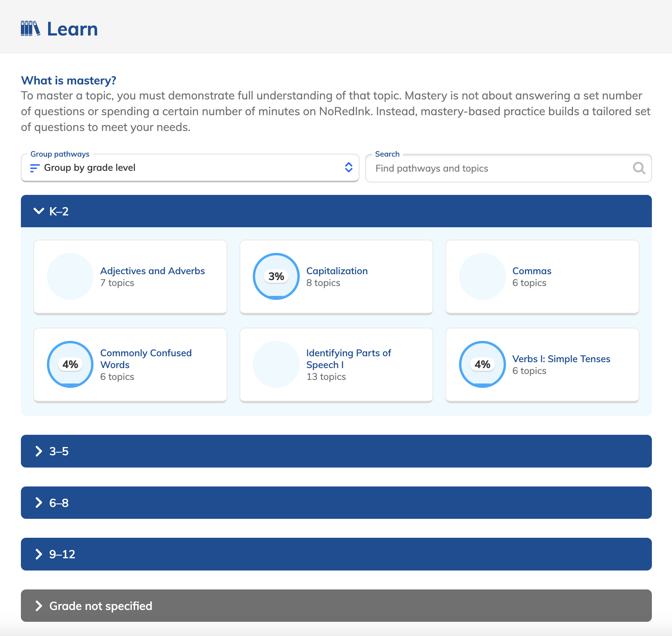Click empty progress circle for Identifying Parts of Speech

point(276,364)
